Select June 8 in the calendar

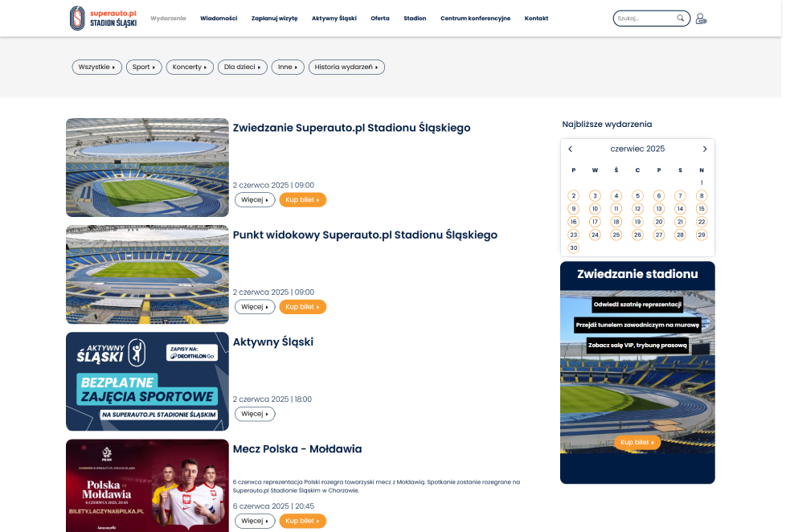pyautogui.click(x=702, y=195)
